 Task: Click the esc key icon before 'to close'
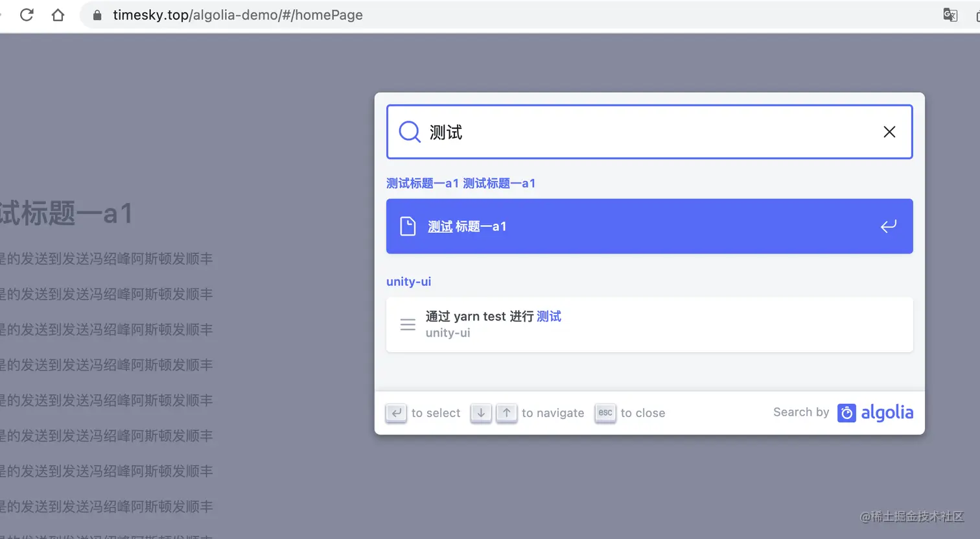click(605, 413)
